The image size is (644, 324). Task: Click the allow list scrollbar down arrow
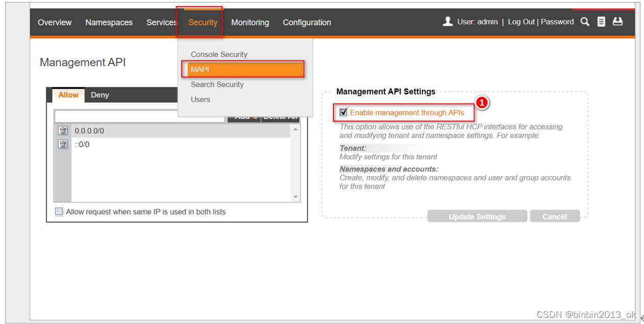click(295, 197)
